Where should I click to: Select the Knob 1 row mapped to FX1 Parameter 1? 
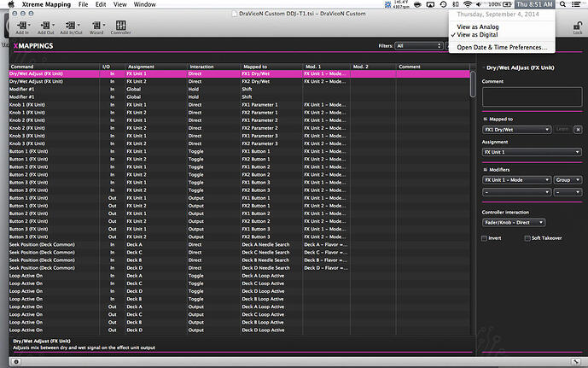pyautogui.click(x=239, y=105)
